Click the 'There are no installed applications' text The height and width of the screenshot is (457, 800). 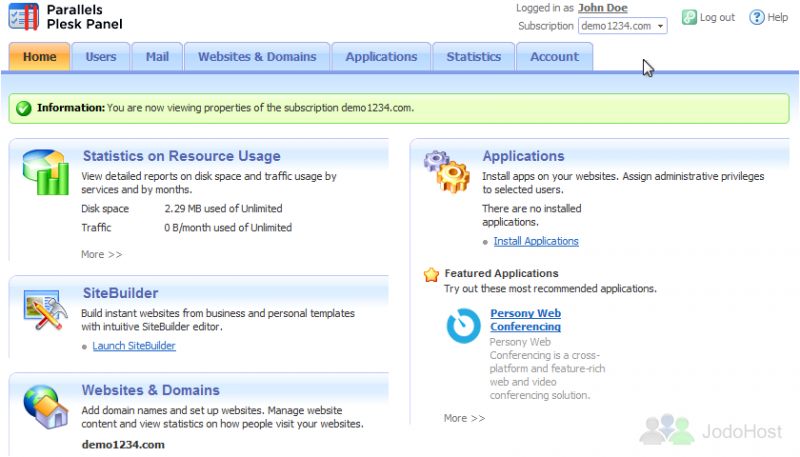(x=532, y=215)
